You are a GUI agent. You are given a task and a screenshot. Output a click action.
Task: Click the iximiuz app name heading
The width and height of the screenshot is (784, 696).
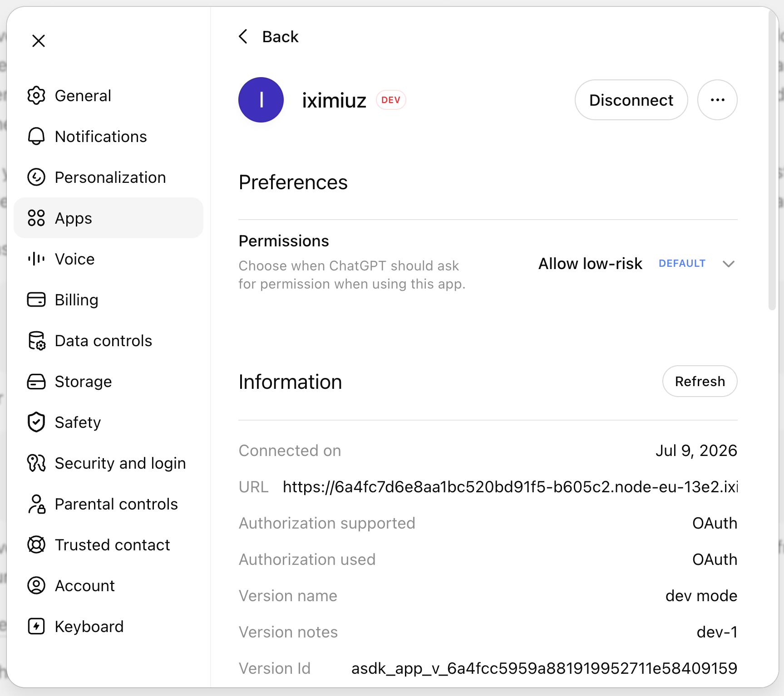(334, 100)
